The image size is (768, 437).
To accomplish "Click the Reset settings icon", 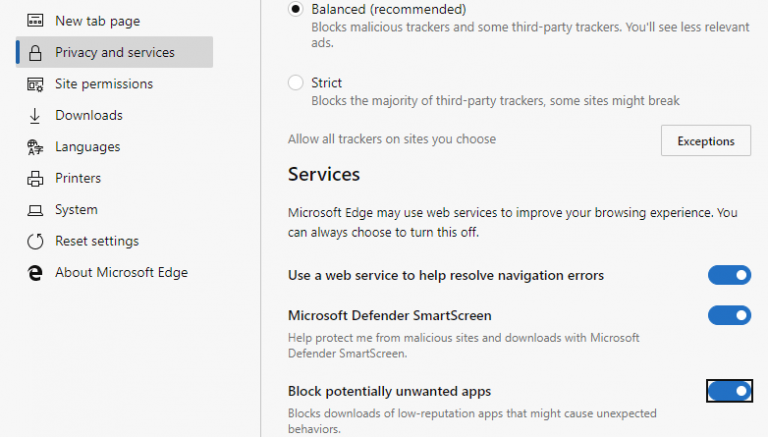I will [x=35, y=241].
